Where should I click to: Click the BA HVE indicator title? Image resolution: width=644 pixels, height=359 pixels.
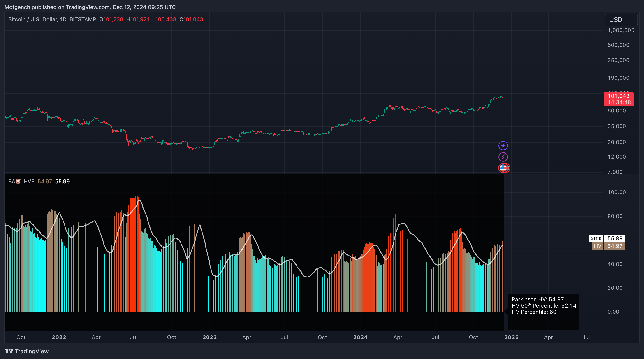[x=21, y=181]
